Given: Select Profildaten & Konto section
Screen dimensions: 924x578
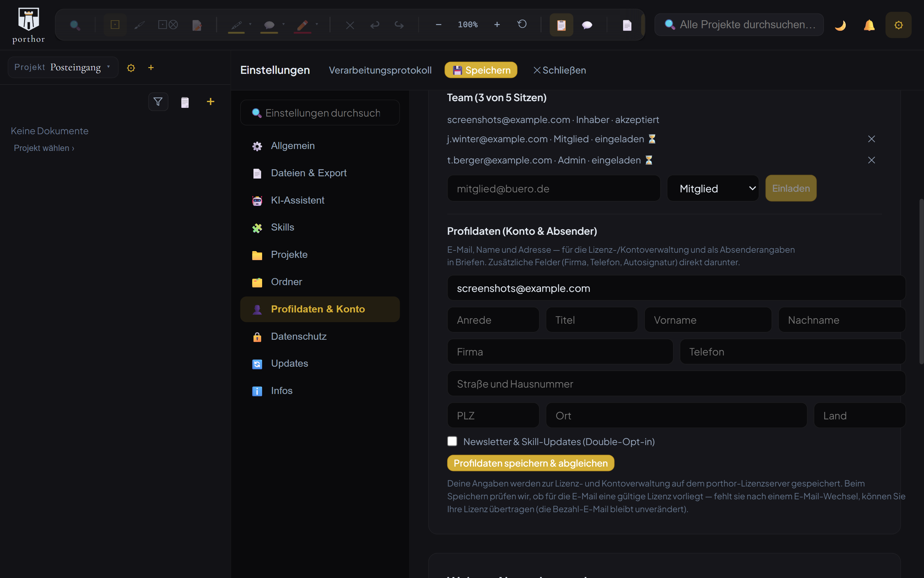Looking at the screenshot, I should click(320, 309).
